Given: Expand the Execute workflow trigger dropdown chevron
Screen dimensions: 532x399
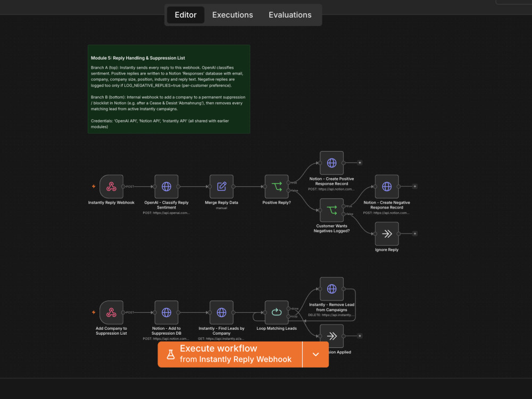Looking at the screenshot, I should point(315,354).
